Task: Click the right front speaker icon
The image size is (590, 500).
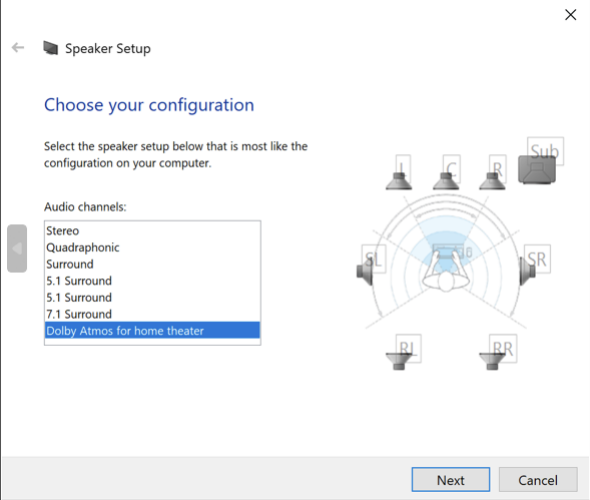Action: (x=492, y=181)
